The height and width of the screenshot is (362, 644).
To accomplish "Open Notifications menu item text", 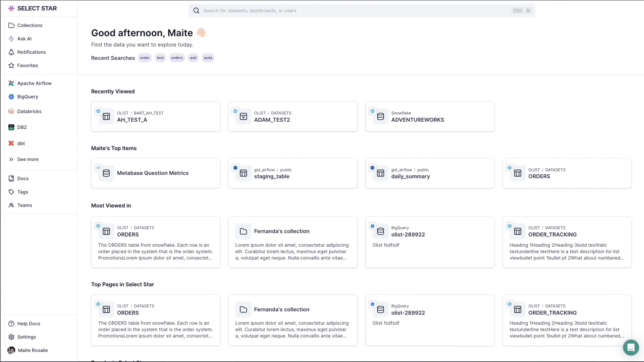I will click(32, 52).
